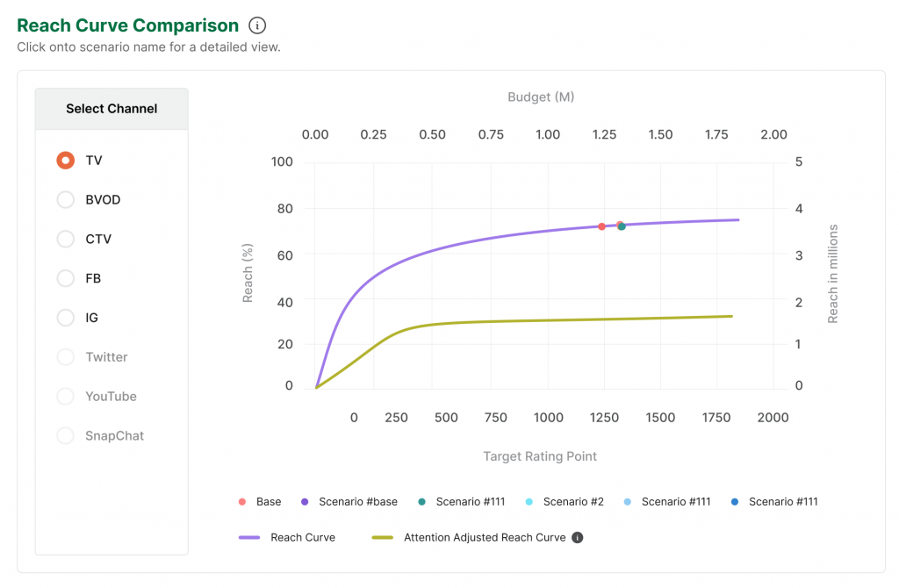The width and height of the screenshot is (899, 588).
Task: Click the cyan Scenario #2 legend dot
Action: [529, 502]
